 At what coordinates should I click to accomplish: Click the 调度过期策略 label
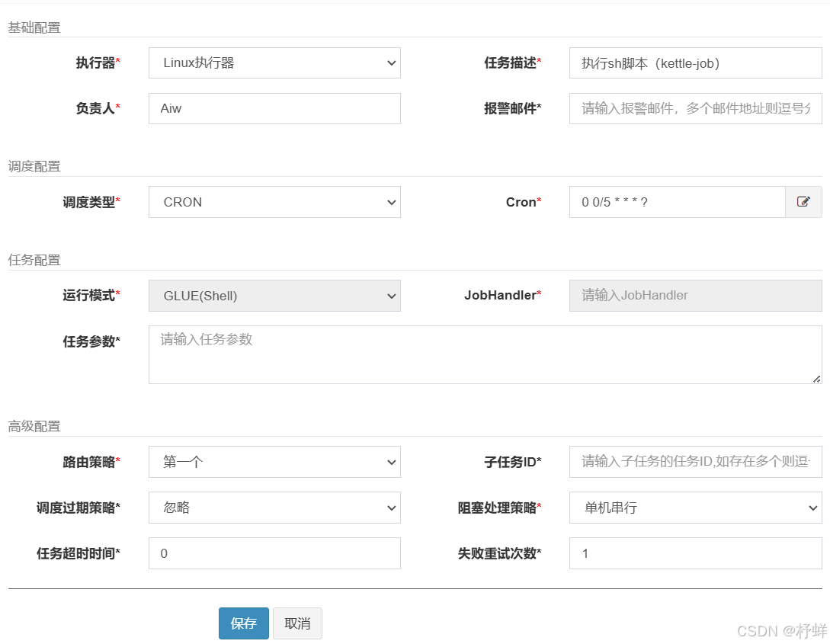click(79, 508)
